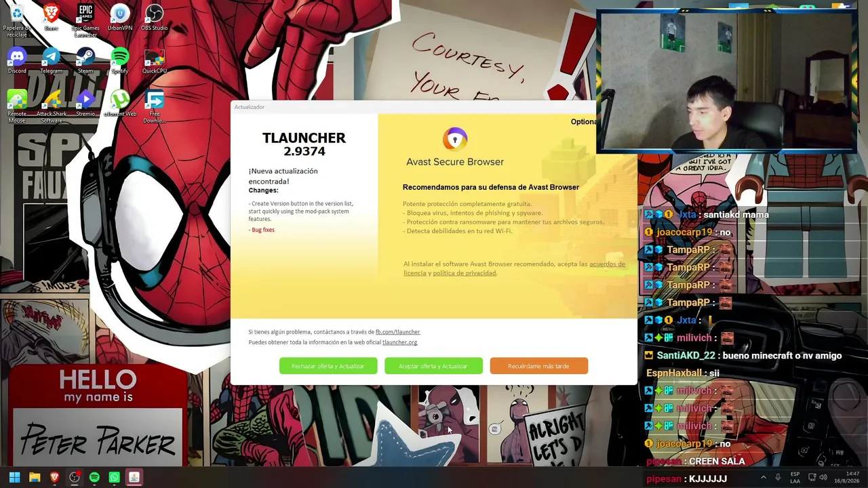Click the 'Protección contra ransomware' line
The height and width of the screenshot is (488, 868).
coord(503,222)
